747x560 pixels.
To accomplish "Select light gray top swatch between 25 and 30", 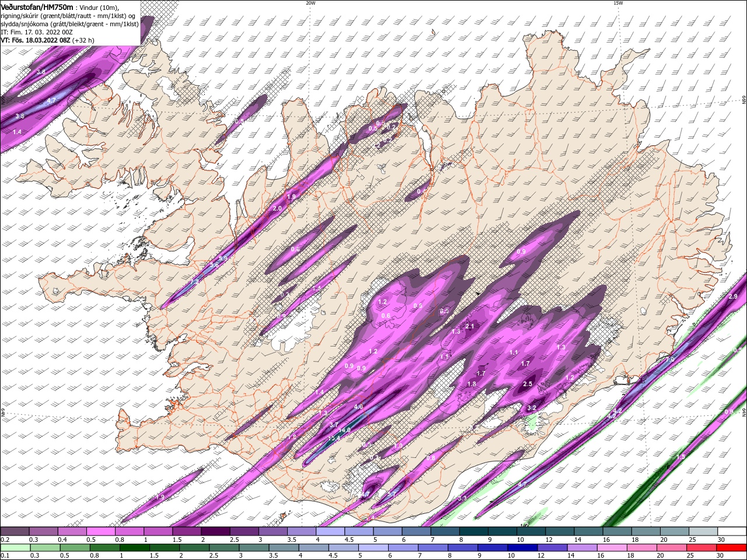I will pyautogui.click(x=703, y=531).
